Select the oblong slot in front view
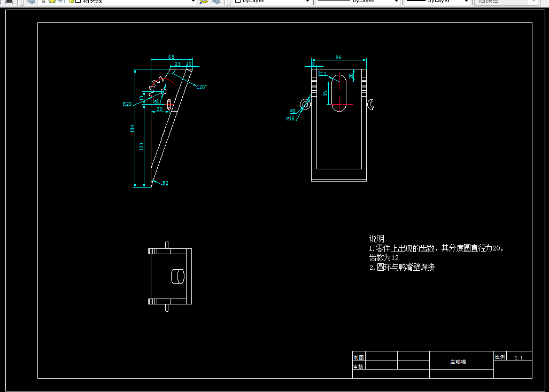549x392 pixels. click(339, 93)
